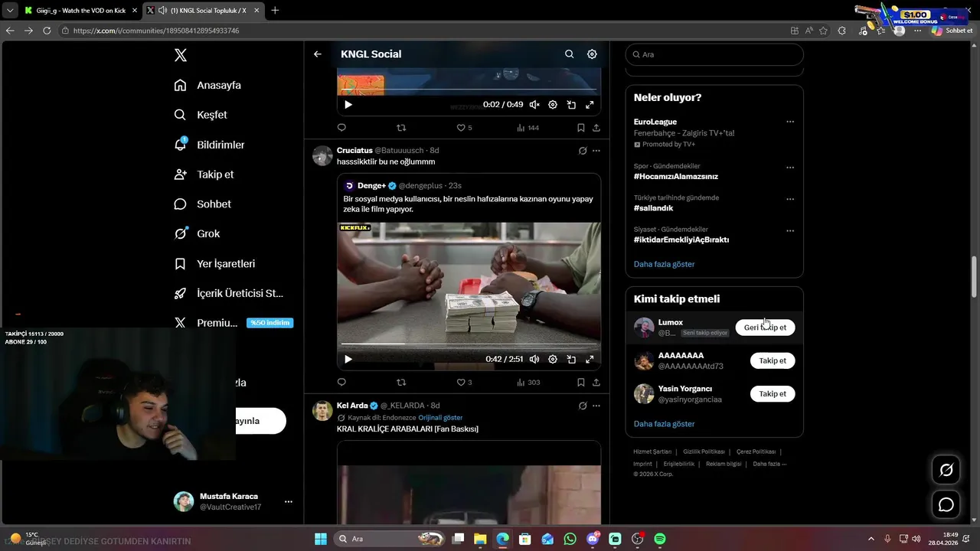Like the post with 3 likes
The height and width of the screenshot is (551, 980).
464,382
